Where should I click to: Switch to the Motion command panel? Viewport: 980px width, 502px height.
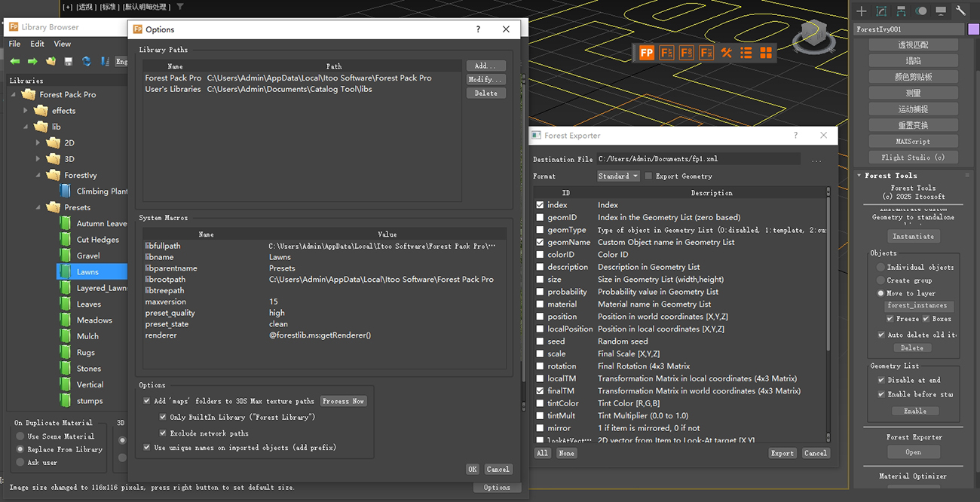921,11
